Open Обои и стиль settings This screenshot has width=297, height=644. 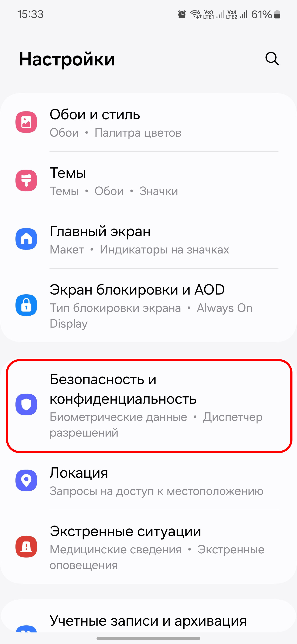148,122
